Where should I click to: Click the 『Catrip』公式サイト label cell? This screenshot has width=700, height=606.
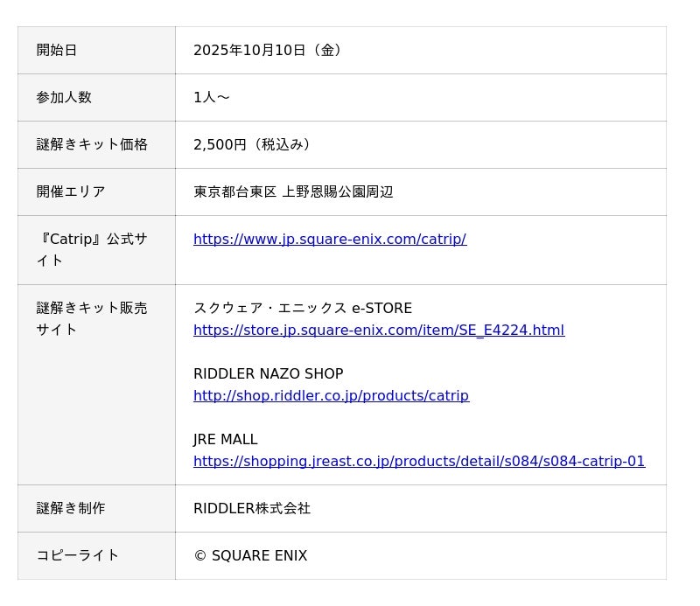tap(92, 249)
